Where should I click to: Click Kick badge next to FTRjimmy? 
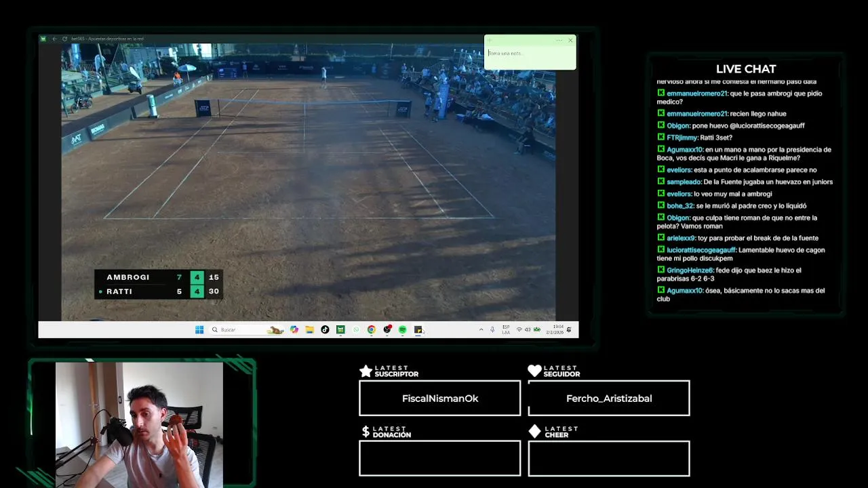[660, 138]
